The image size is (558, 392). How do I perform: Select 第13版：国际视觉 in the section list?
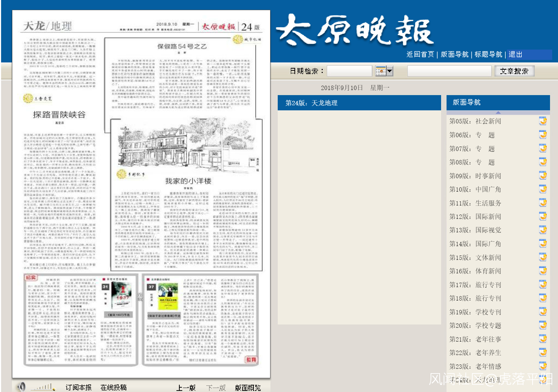475,230
